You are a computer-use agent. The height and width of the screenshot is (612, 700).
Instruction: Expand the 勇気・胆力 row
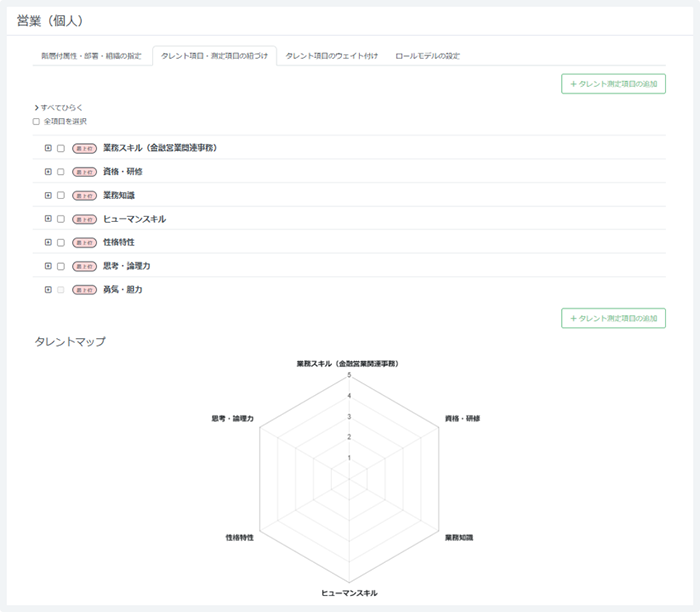coord(48,290)
